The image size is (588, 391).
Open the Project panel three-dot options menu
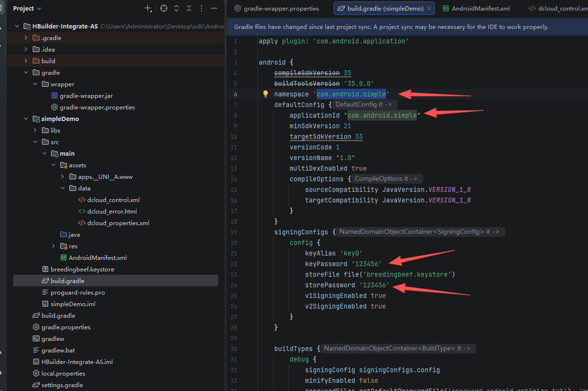pos(201,9)
